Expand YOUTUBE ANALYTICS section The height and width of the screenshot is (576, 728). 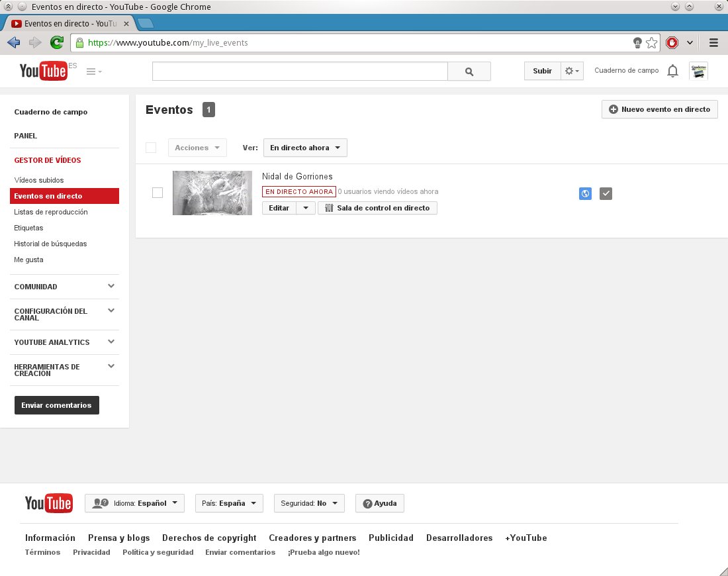111,342
